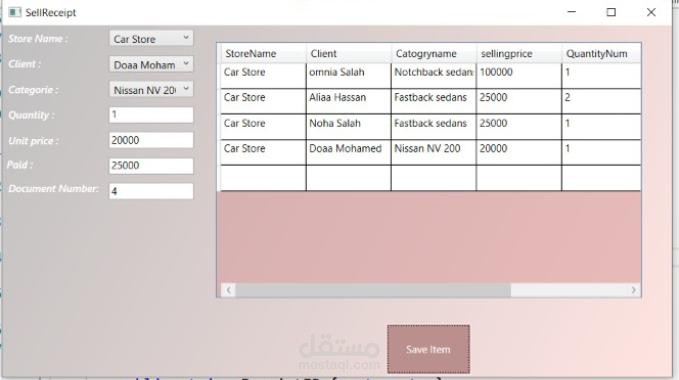Click the 'Notchback sedans' cell
The height and width of the screenshot is (380, 679).
[x=434, y=76]
